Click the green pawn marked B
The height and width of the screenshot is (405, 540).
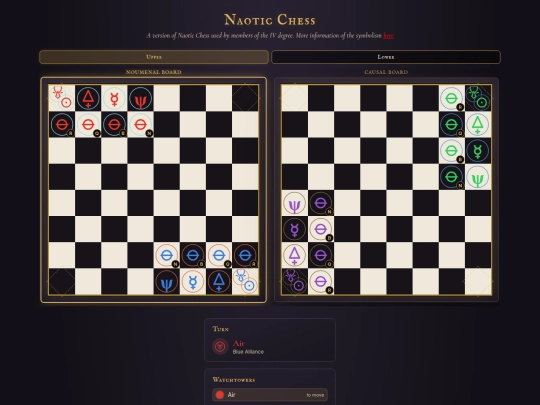[x=451, y=150]
